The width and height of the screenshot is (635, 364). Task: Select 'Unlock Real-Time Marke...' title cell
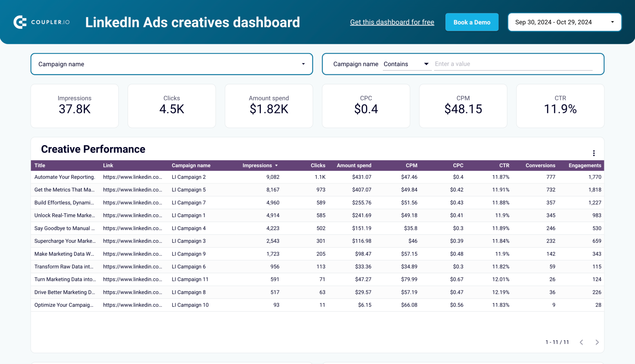pos(64,215)
